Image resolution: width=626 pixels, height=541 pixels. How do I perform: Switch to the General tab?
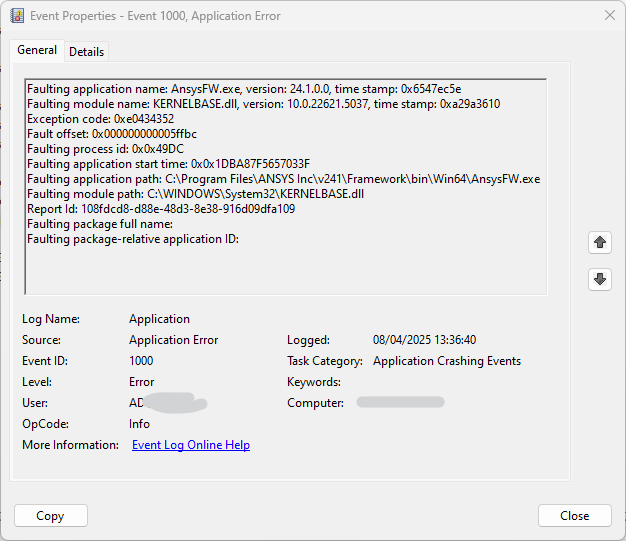(37, 50)
